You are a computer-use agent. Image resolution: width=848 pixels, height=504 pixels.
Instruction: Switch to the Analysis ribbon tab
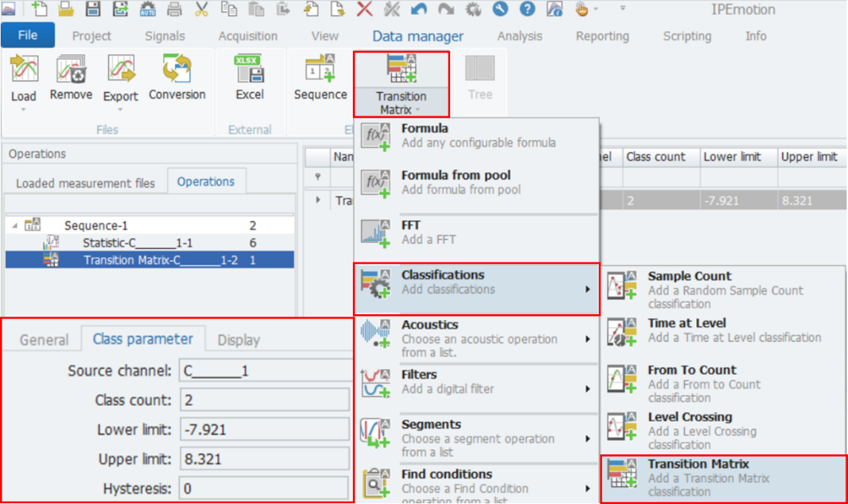pyautogui.click(x=520, y=36)
